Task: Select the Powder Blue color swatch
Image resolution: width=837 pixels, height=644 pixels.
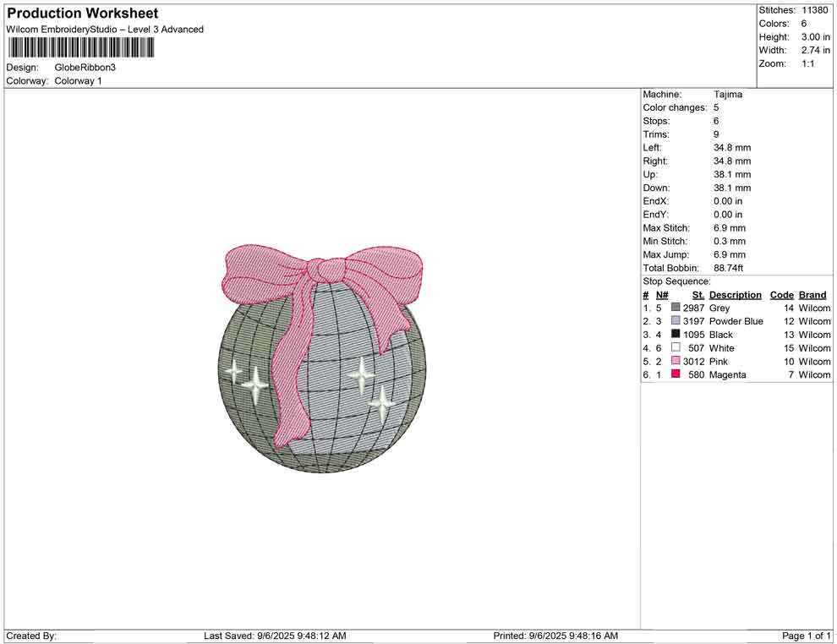Action: click(x=676, y=322)
